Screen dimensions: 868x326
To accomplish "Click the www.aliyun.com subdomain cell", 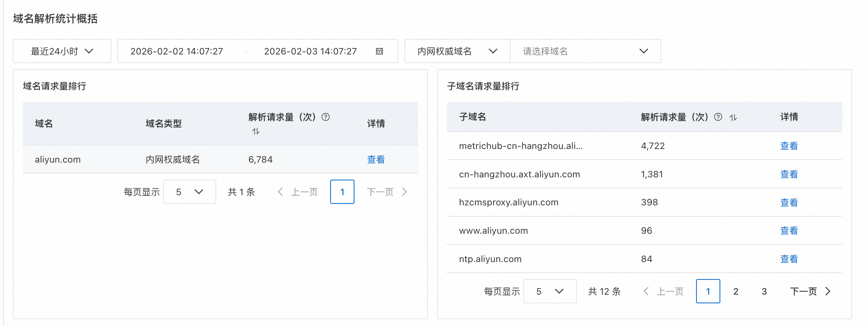I will click(x=493, y=231).
